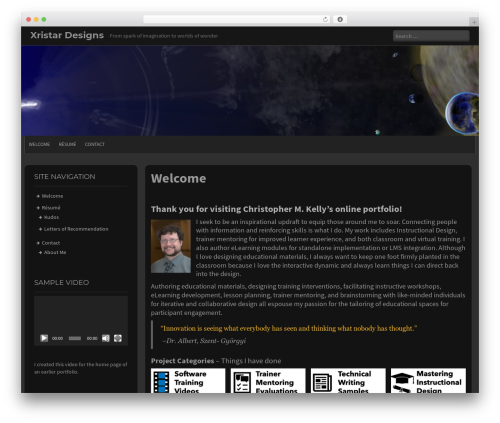Click the tagline 'From spark of imagination'
500x423 pixels.
[164, 36]
